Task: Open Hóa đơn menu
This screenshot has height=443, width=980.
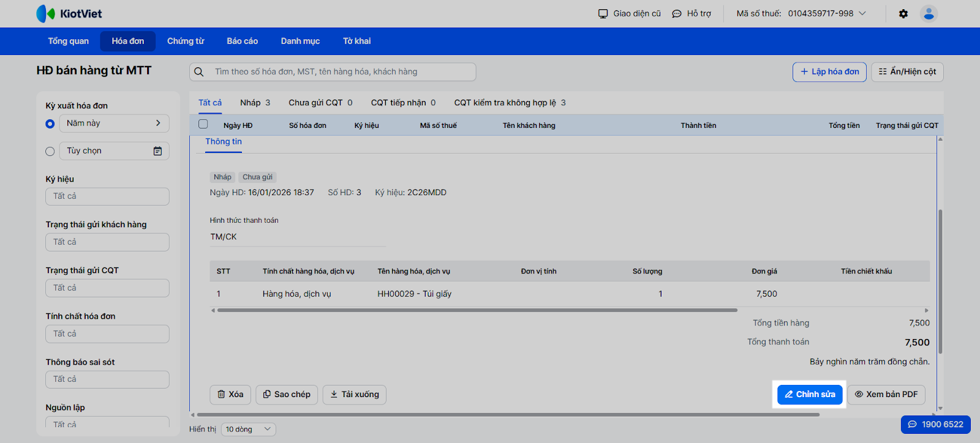Action: tap(128, 41)
